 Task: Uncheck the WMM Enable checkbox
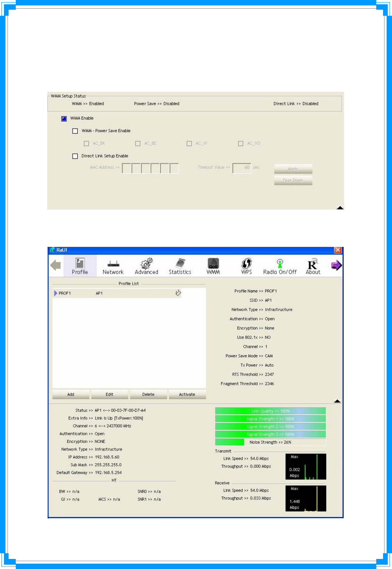pos(64,119)
